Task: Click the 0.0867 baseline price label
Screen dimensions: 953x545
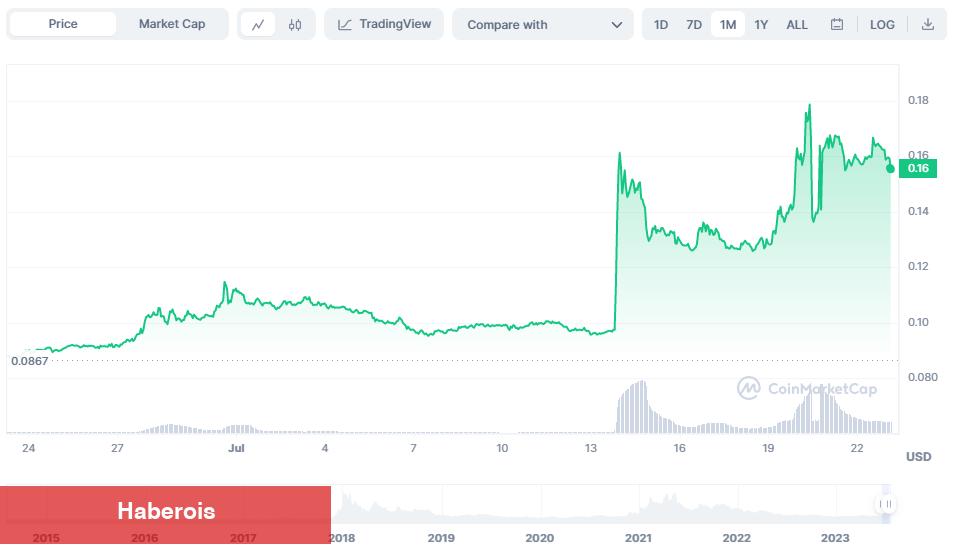Action: 30,361
